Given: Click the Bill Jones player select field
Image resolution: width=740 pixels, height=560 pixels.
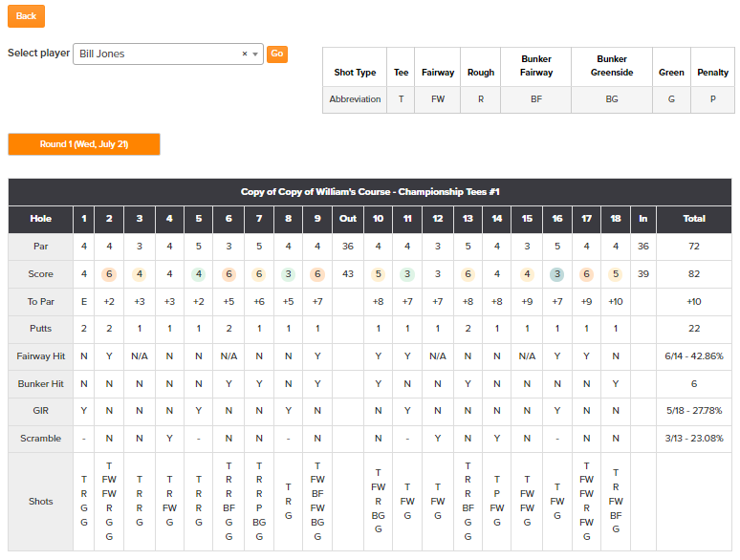Looking at the screenshot, I should tap(168, 54).
